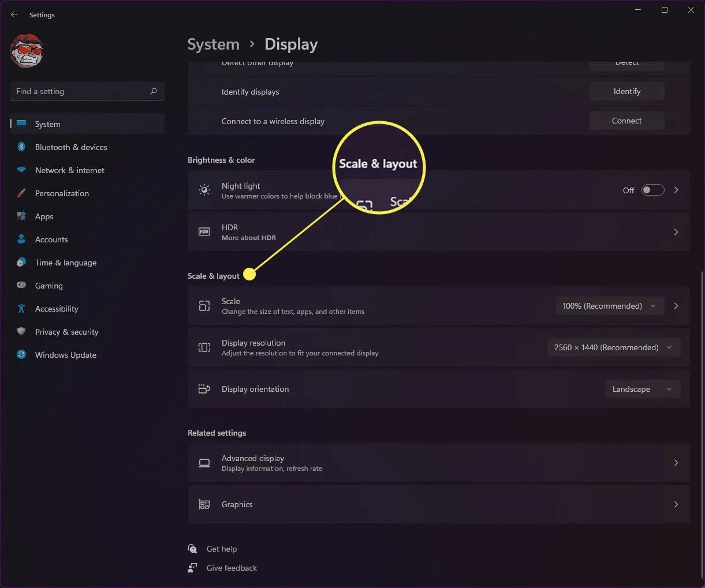Click the Apps sidebar icon

click(21, 216)
